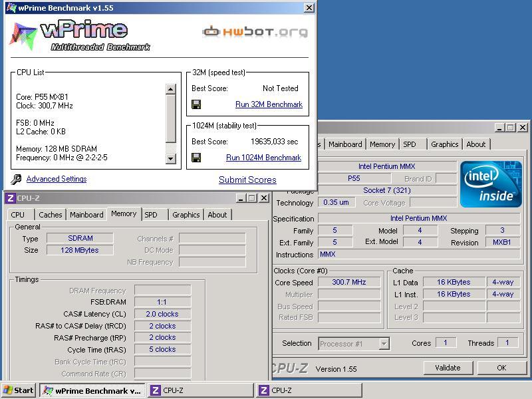Open About tab in front CPU-Z window
This screenshot has width=532, height=399.
[217, 215]
